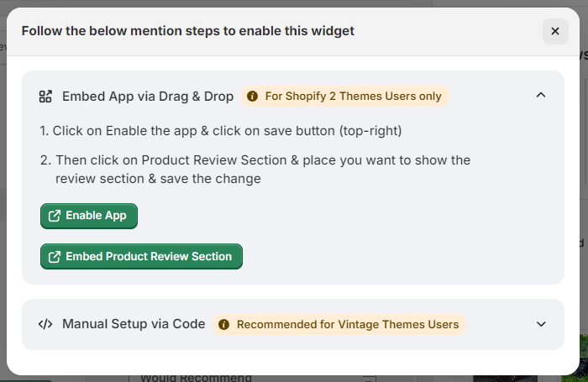The width and height of the screenshot is (588, 382).
Task: Click the dialog title text
Action: tap(188, 31)
